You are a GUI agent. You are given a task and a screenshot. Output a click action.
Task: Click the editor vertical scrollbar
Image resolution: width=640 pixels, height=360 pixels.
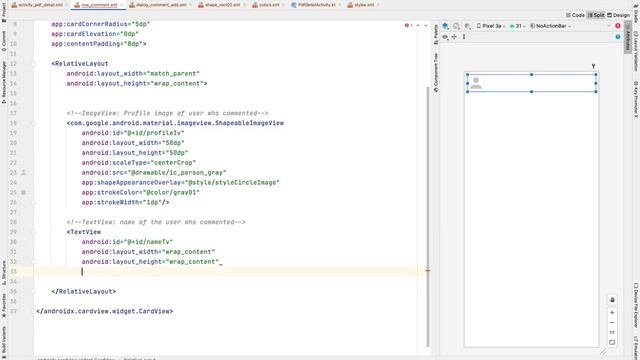point(427,216)
